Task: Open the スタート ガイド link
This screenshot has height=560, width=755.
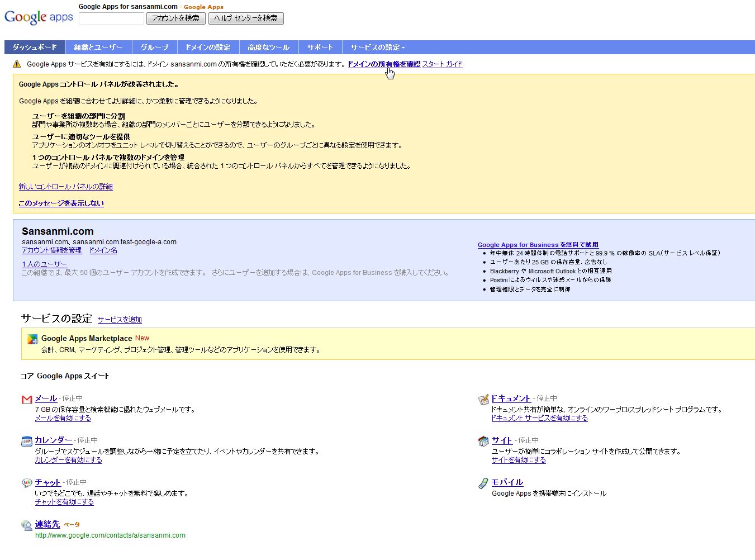Action: (x=442, y=64)
